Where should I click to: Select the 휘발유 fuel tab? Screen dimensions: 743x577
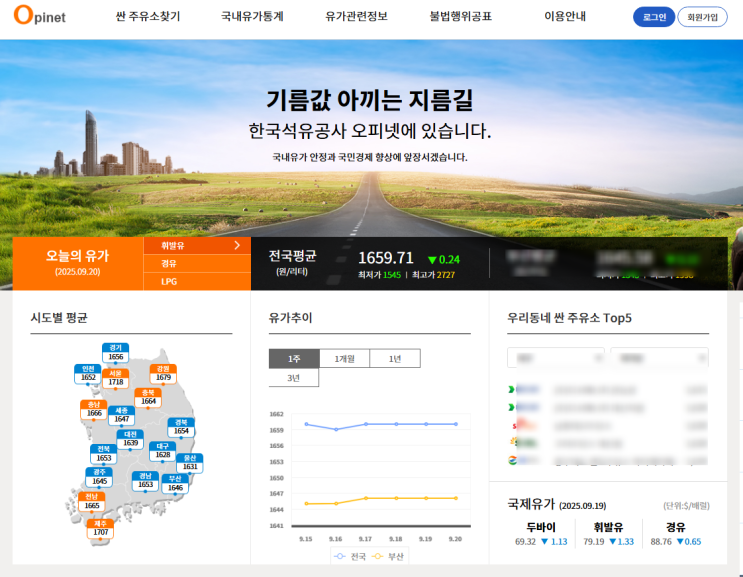(197, 245)
